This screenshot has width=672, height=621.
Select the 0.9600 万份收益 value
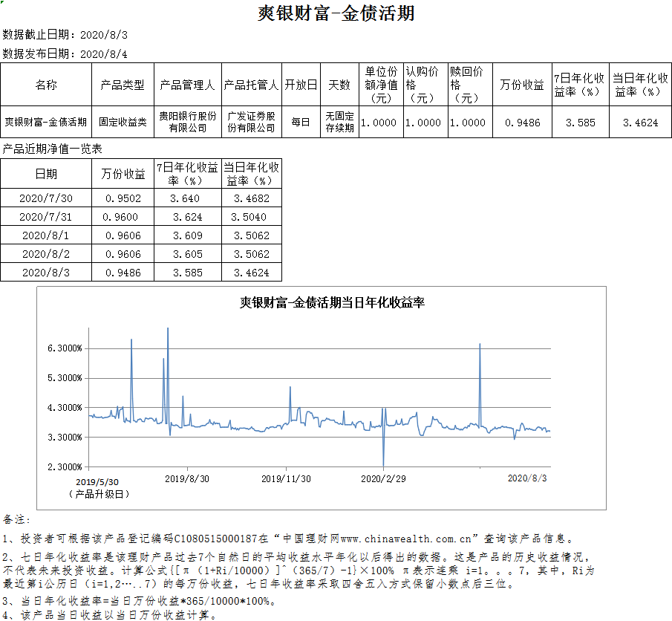120,217
